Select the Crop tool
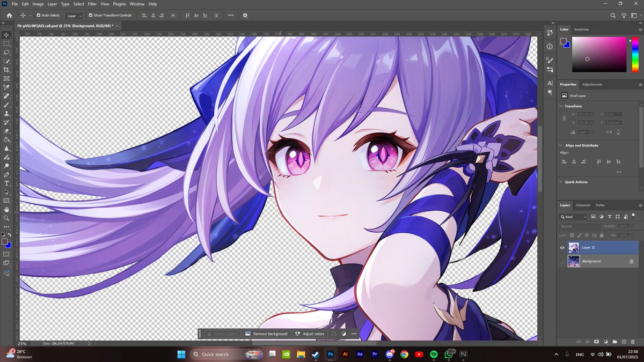The image size is (644, 362). [x=6, y=70]
